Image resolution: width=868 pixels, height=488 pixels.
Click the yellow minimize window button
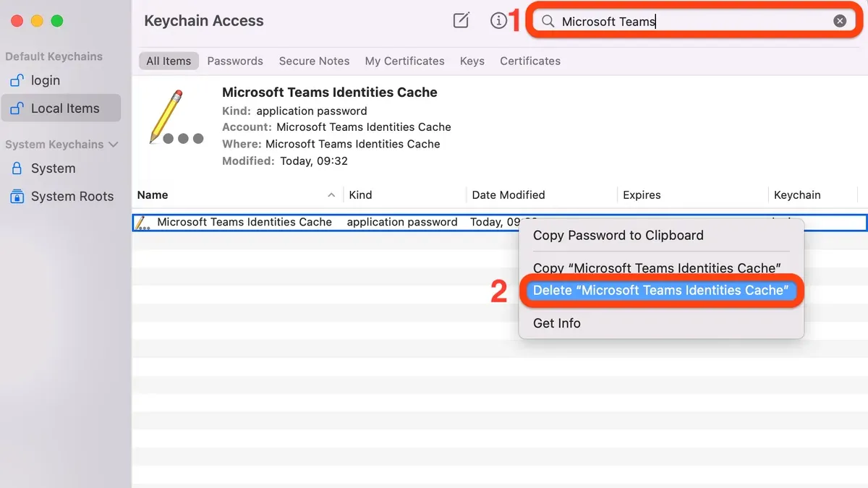point(37,21)
